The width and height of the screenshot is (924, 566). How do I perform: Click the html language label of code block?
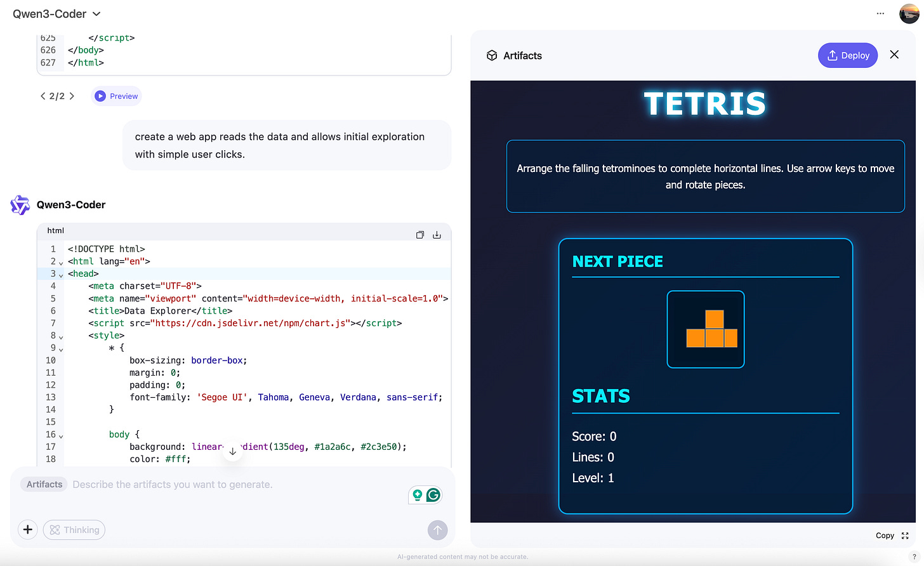pos(56,231)
